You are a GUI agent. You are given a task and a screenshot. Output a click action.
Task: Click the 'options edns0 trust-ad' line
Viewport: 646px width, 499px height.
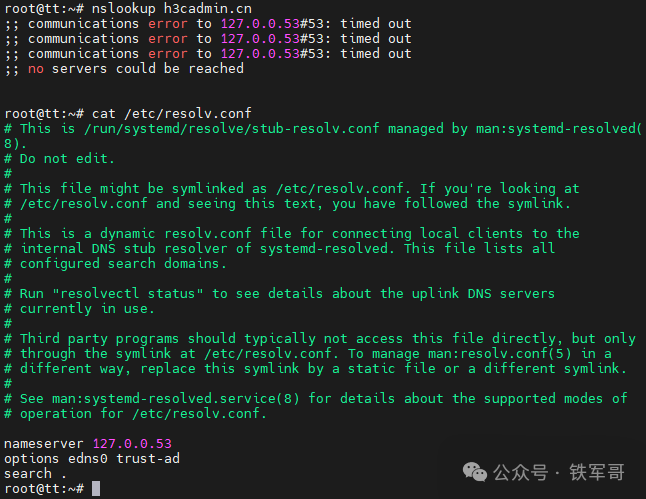pos(92,459)
